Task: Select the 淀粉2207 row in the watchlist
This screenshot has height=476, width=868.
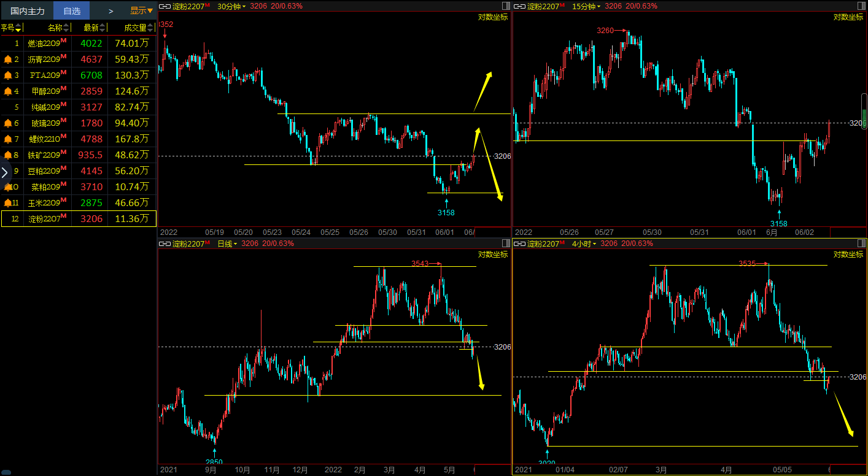Action: (x=79, y=219)
